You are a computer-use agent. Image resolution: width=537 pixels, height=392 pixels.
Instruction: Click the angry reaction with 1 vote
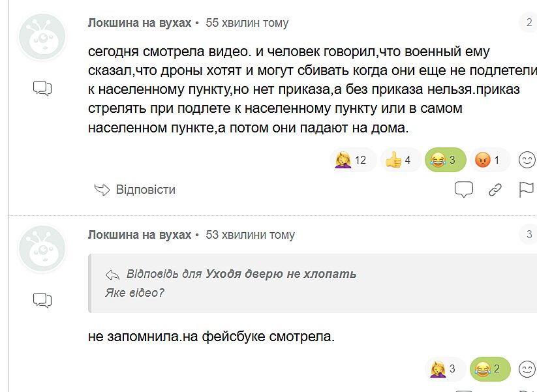coord(489,160)
